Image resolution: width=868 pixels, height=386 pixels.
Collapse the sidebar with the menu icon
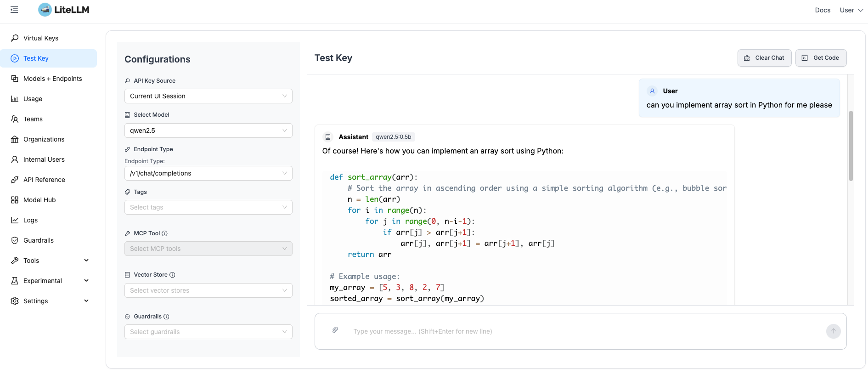point(14,10)
